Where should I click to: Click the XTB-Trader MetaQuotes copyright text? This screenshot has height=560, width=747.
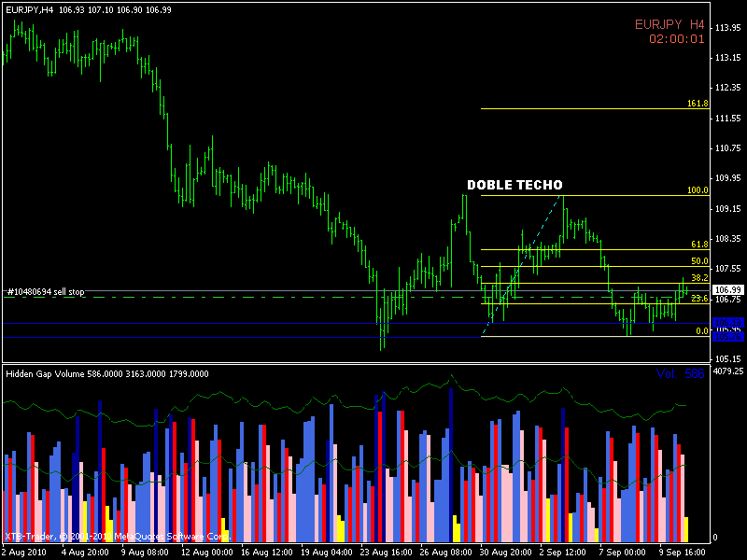tap(117, 537)
